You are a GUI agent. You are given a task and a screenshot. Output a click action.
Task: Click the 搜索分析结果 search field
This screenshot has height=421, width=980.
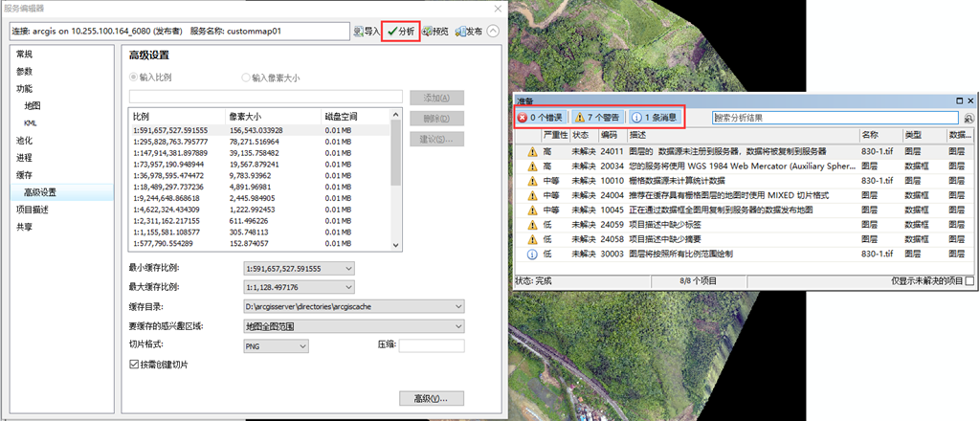point(835,118)
